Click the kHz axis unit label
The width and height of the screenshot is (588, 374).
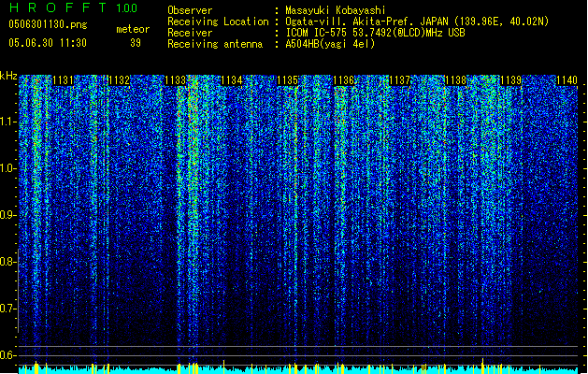(x=8, y=76)
